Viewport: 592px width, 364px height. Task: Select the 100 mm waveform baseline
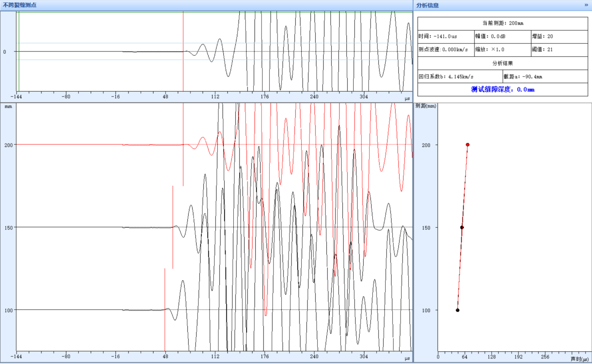click(68, 310)
